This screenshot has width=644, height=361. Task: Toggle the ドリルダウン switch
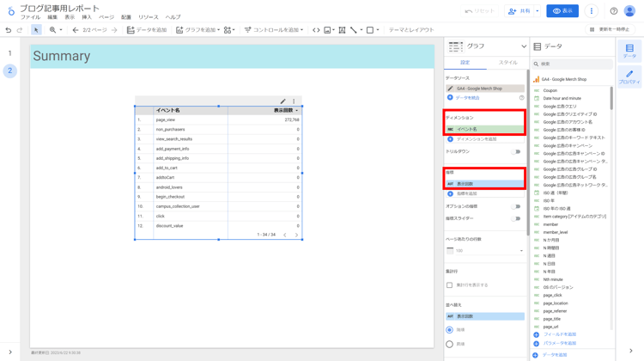516,151
